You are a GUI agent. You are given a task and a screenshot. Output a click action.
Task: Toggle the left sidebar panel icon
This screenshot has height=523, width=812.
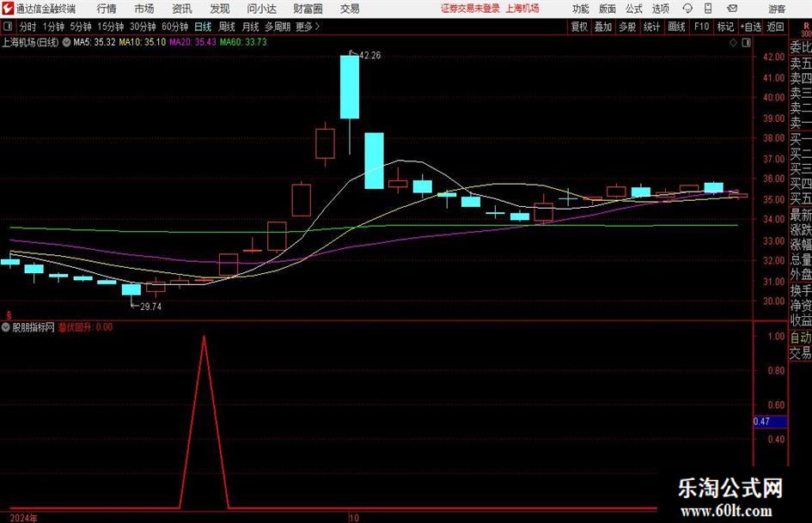pyautogui.click(x=8, y=27)
